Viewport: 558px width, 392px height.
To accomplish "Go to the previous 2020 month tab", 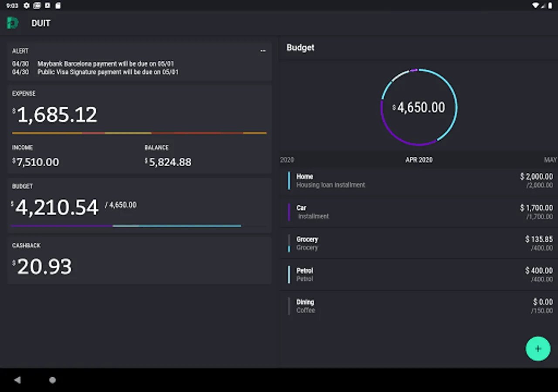I will pos(287,160).
